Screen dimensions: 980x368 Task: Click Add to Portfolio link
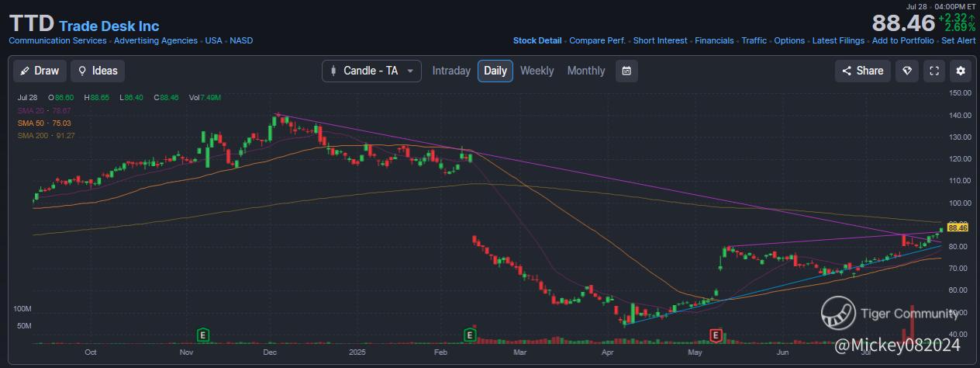click(x=902, y=40)
